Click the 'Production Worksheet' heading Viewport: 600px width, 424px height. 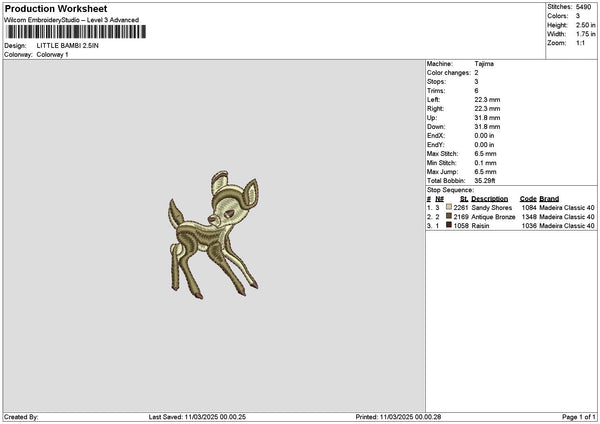click(56, 8)
